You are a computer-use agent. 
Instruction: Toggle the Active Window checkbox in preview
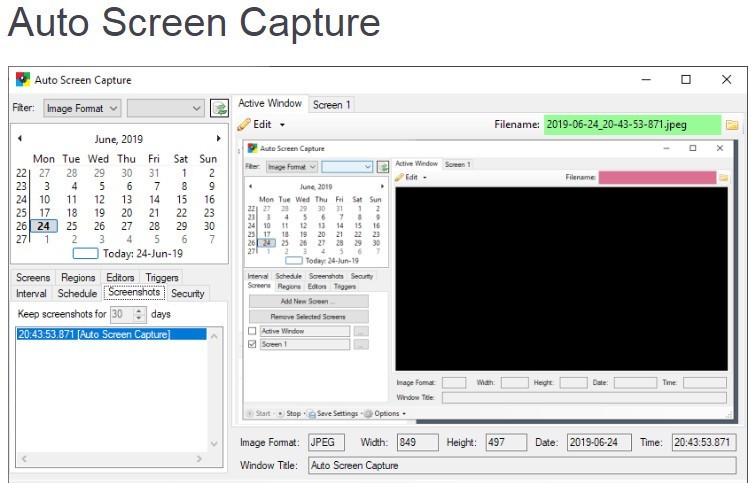(252, 331)
